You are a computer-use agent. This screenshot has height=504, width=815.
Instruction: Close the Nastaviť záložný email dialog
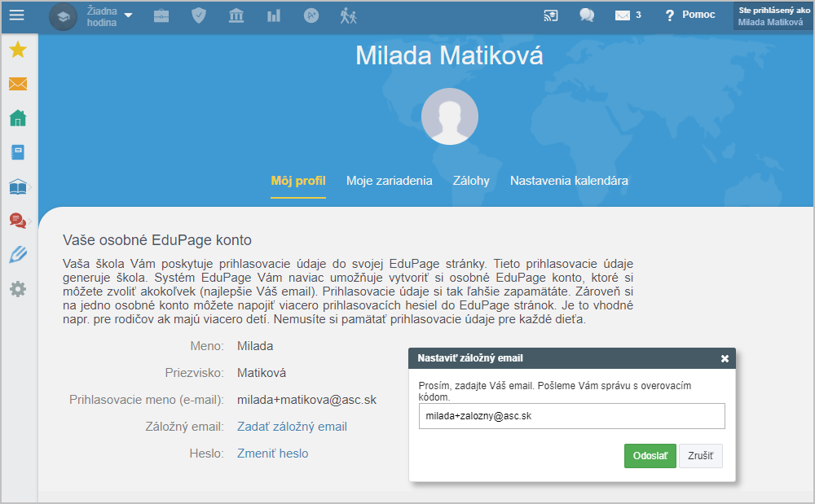tap(725, 359)
